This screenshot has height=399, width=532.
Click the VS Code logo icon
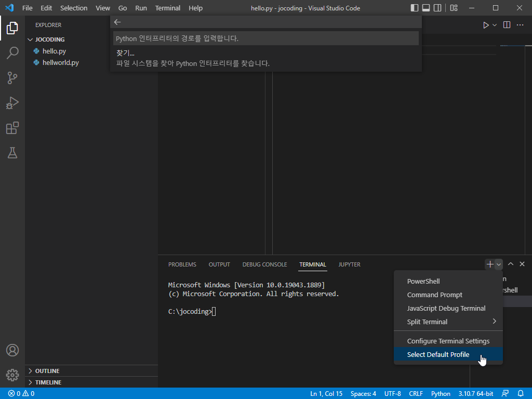point(9,8)
